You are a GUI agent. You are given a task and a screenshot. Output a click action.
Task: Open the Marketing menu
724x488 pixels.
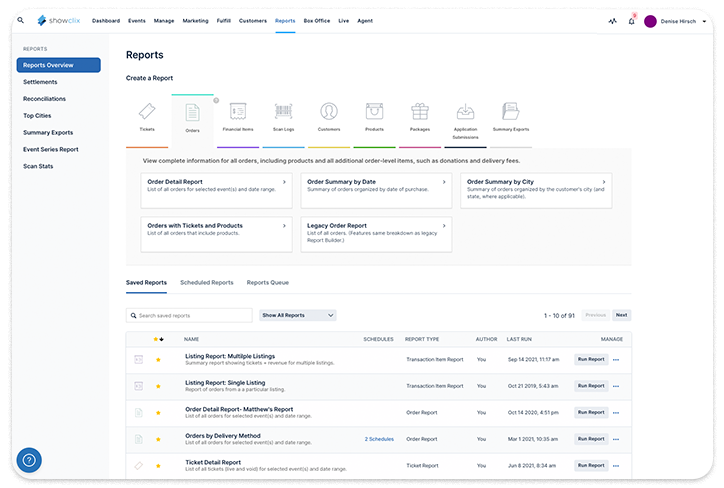[x=195, y=21]
